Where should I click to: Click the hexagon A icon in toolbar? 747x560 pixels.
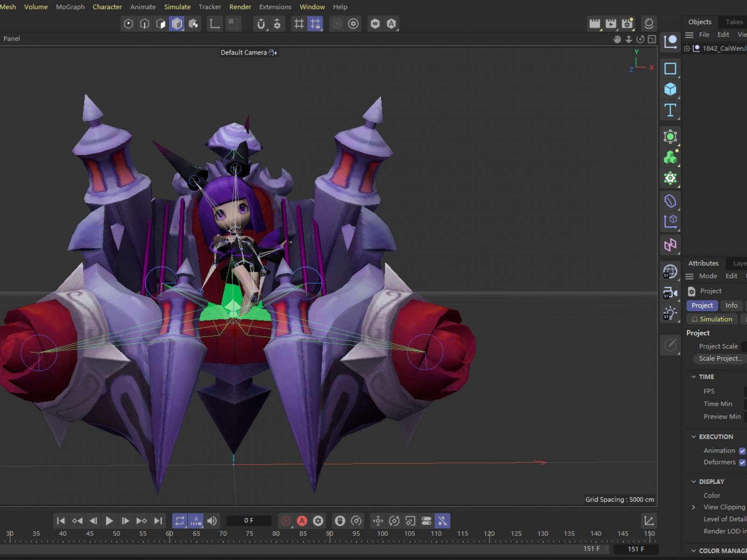[391, 24]
